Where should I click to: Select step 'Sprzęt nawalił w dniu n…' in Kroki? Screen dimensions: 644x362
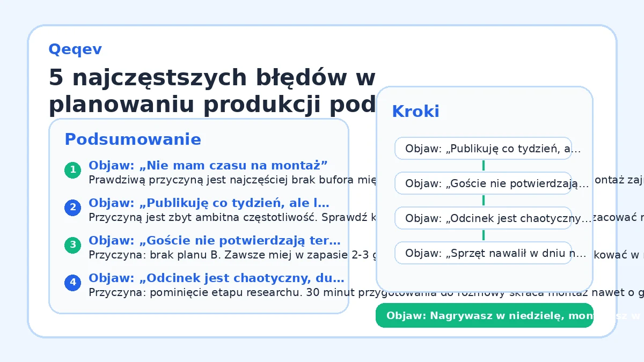point(484,253)
